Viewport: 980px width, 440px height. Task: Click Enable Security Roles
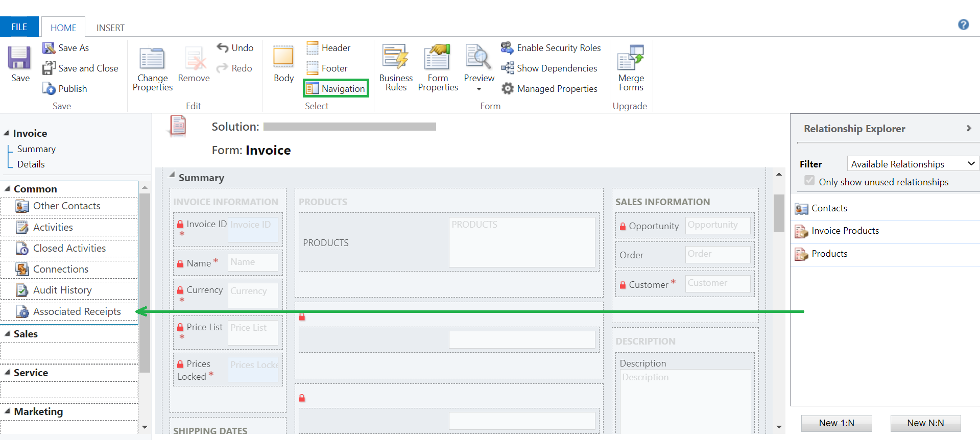[x=552, y=48]
